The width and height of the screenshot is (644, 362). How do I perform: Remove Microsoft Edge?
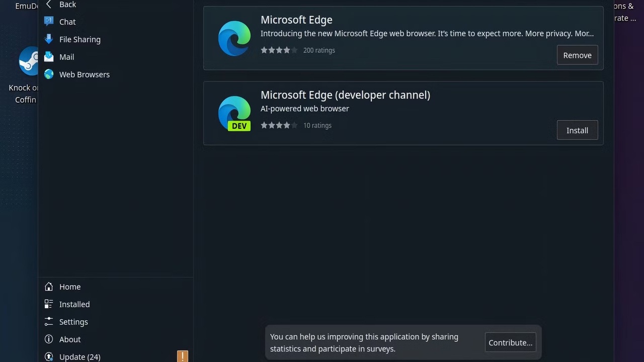point(577,55)
